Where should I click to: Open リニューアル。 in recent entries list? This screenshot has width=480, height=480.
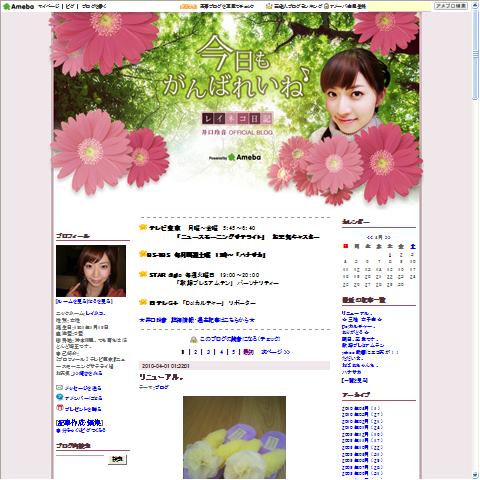pos(357,313)
